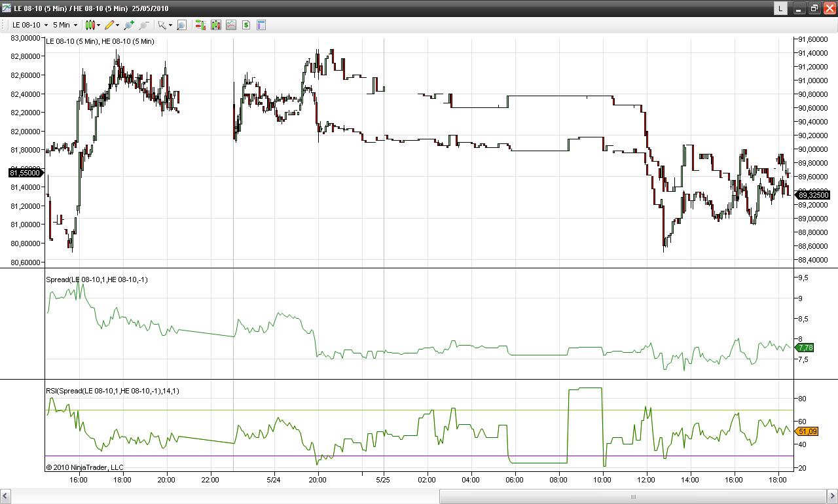838x504 pixels.
Task: Expand the chart style dropdown arrow
Action: click(98, 25)
